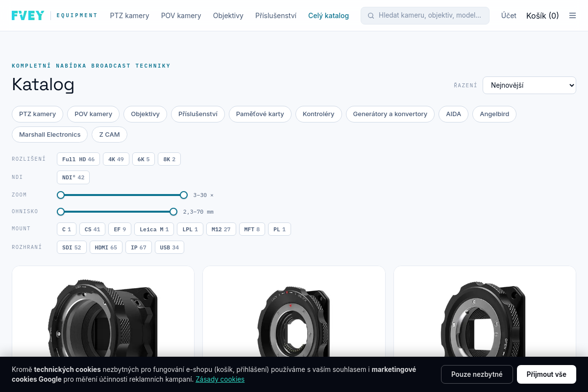
Task: Select the AIDA brand chip
Action: pos(453,114)
